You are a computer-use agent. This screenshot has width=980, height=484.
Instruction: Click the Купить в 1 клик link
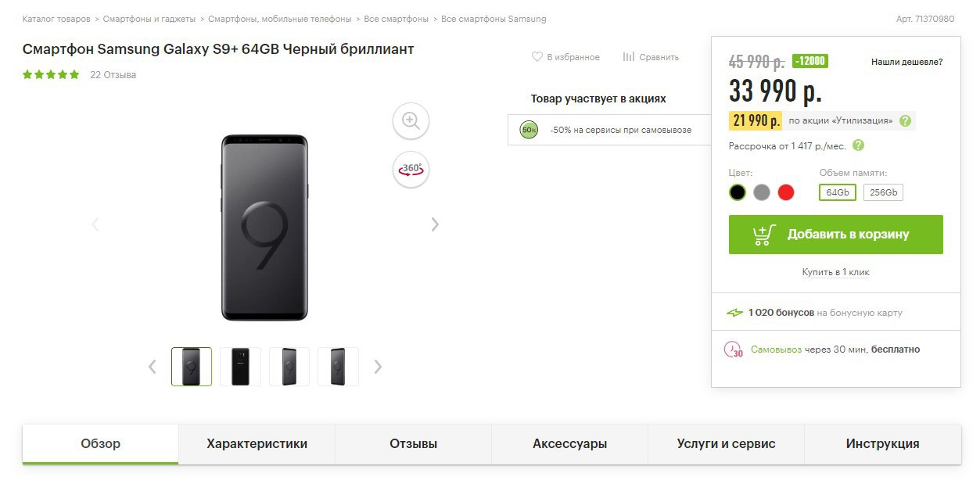click(x=835, y=272)
